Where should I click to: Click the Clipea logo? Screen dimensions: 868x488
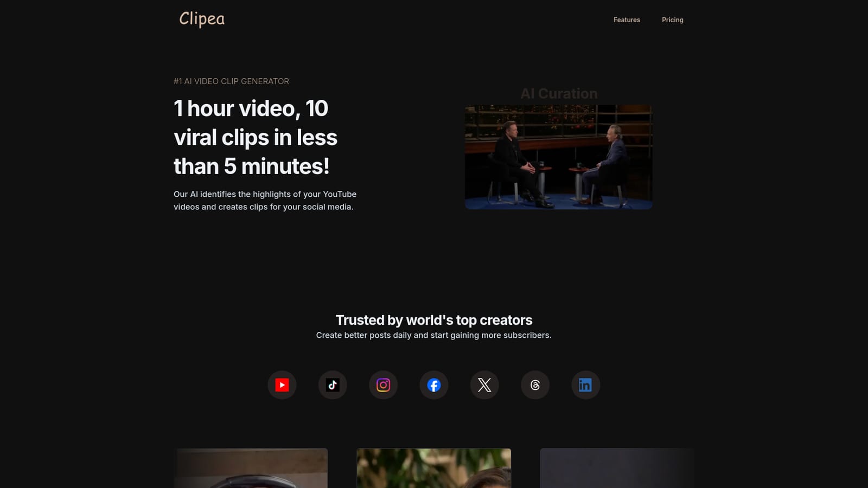click(x=202, y=19)
